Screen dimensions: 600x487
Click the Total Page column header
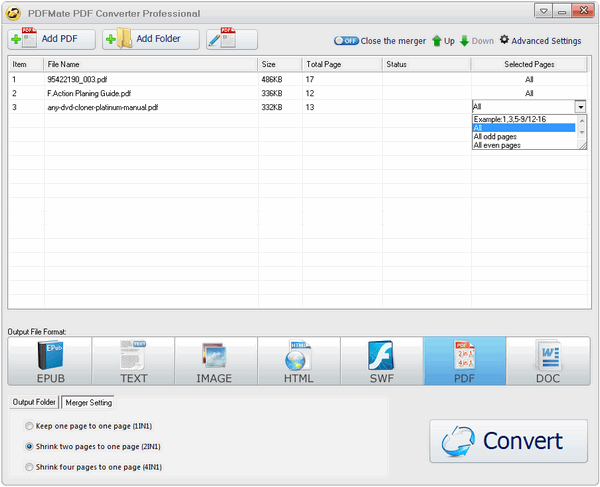pos(342,64)
